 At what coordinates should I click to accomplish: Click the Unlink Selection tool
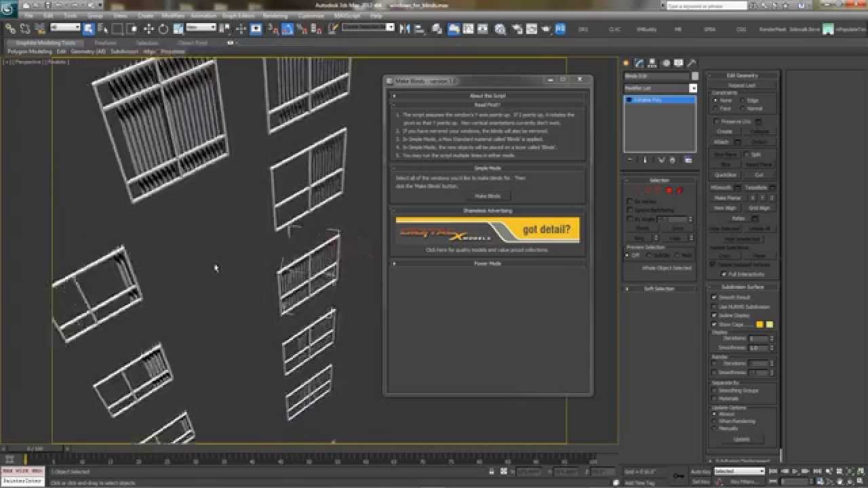(x=25, y=29)
